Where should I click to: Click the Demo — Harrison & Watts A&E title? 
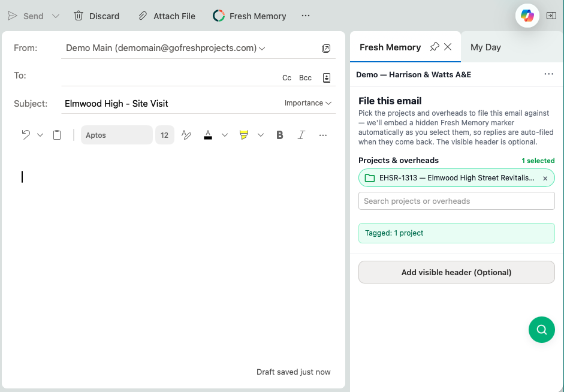pos(414,74)
